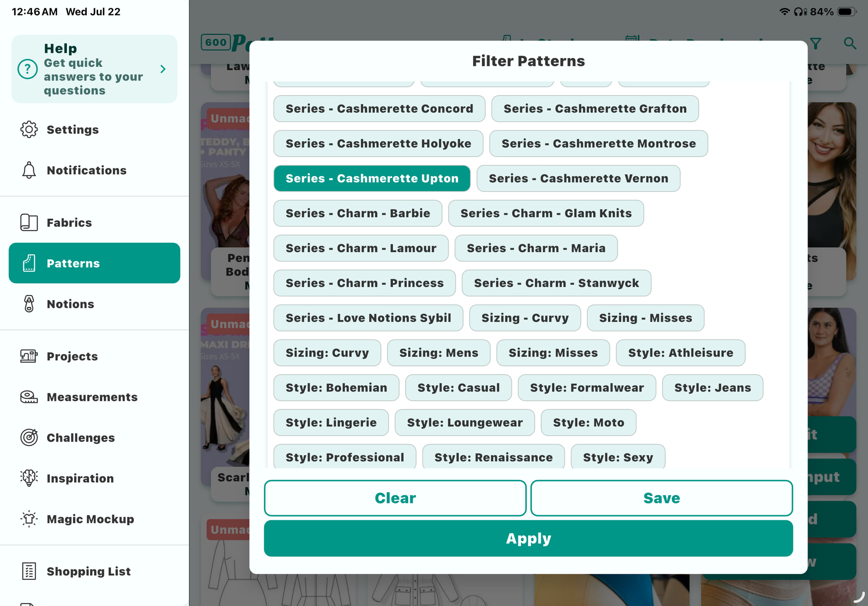
Task: Tap the Sizing: Misses chip
Action: (553, 353)
